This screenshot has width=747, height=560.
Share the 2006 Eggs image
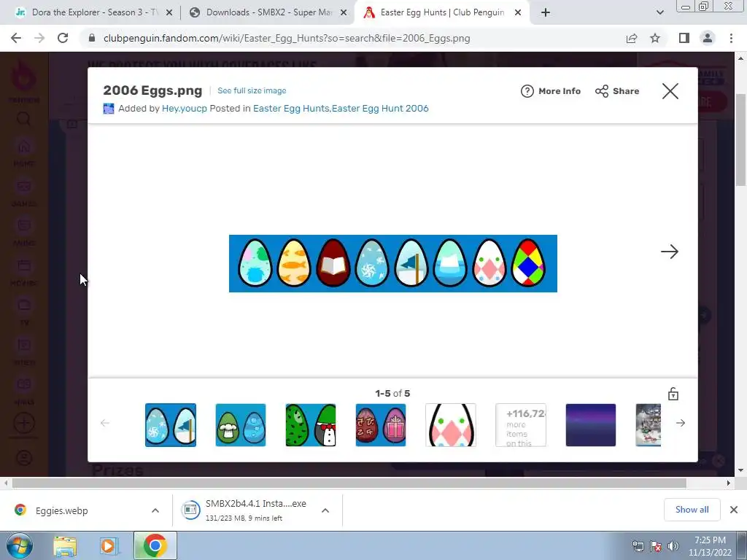pos(617,91)
